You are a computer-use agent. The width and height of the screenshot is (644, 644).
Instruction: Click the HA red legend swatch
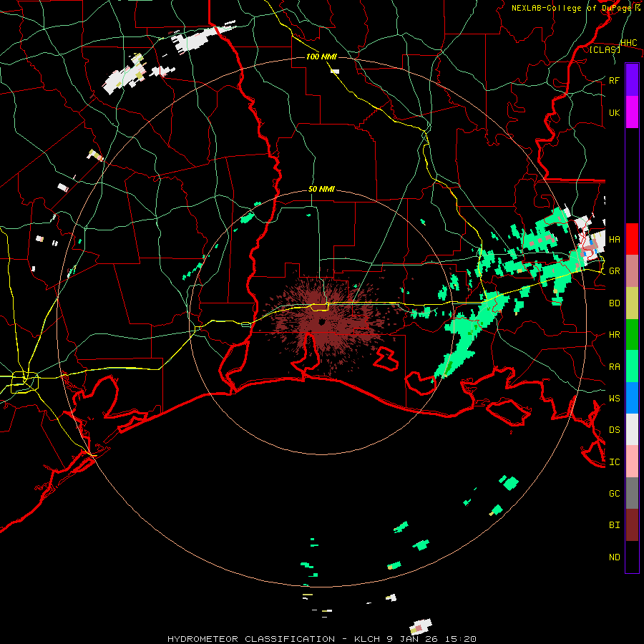click(632, 239)
